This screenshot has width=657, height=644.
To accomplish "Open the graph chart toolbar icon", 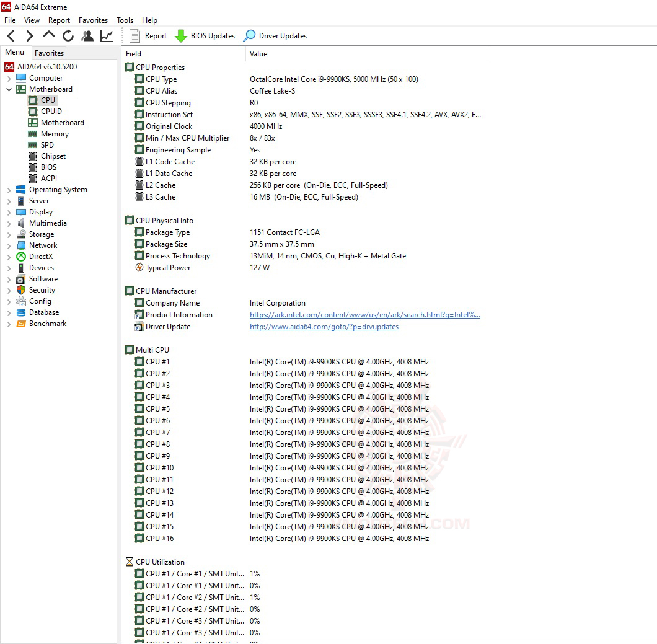I will [107, 36].
